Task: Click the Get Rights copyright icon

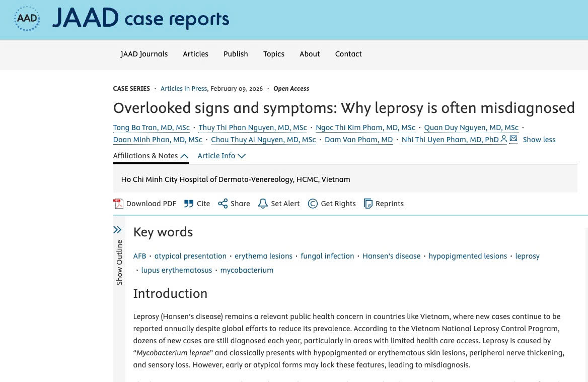Action: pos(313,204)
